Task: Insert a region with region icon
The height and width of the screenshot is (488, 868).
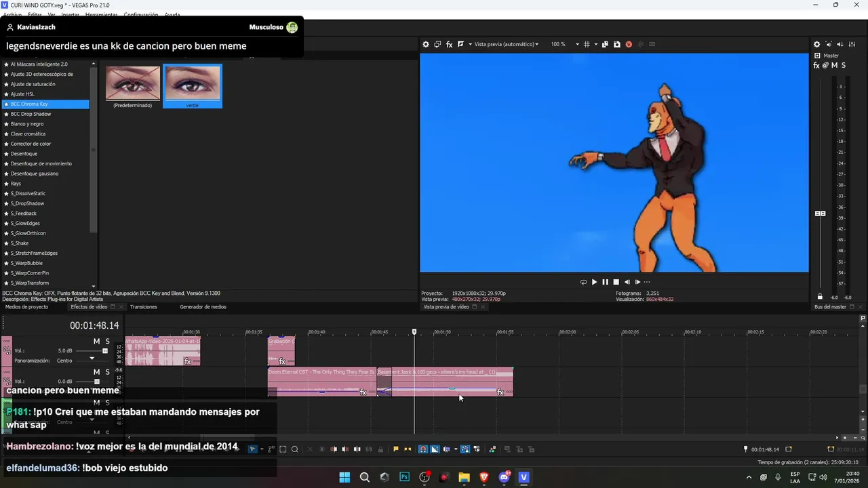Action: pos(408,449)
